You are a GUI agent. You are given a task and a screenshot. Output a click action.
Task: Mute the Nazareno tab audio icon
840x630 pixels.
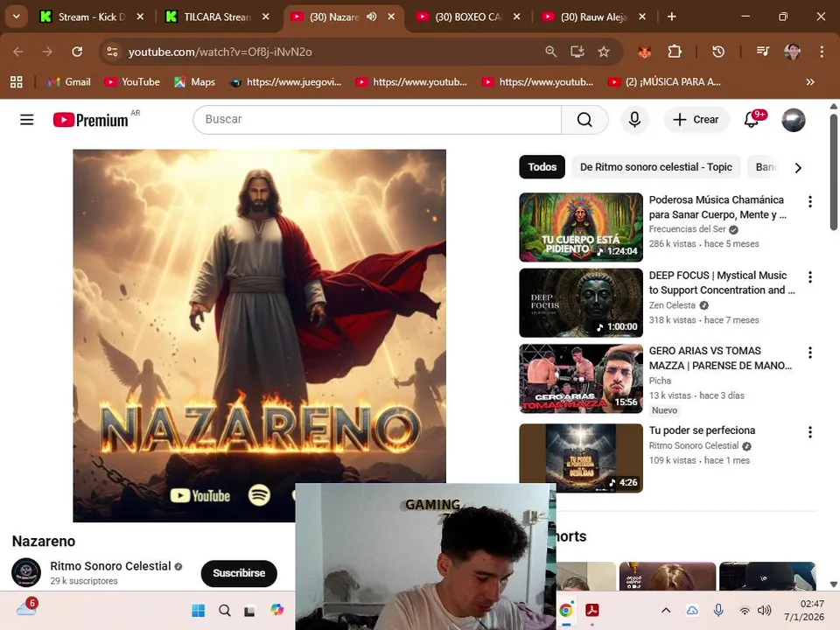tap(371, 17)
